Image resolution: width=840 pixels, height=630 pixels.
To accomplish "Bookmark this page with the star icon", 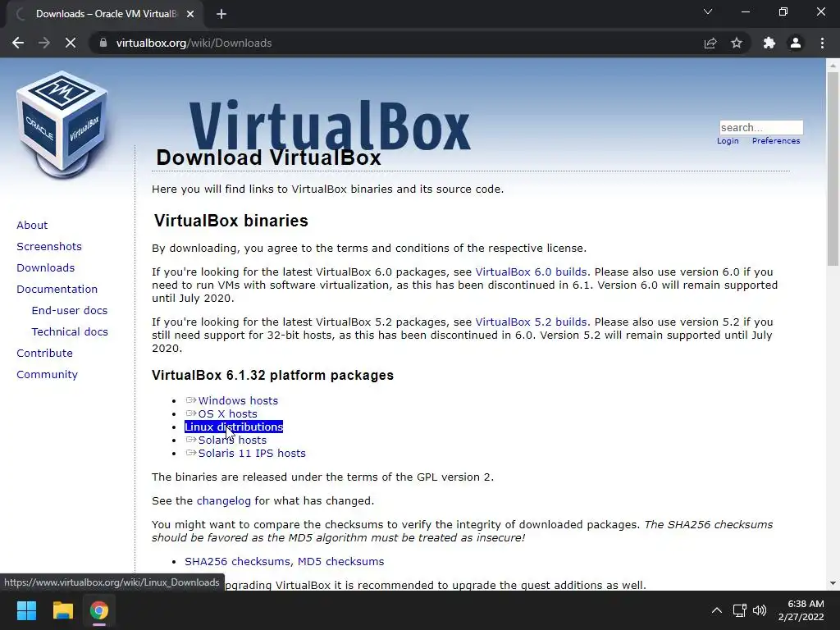I will 737,43.
